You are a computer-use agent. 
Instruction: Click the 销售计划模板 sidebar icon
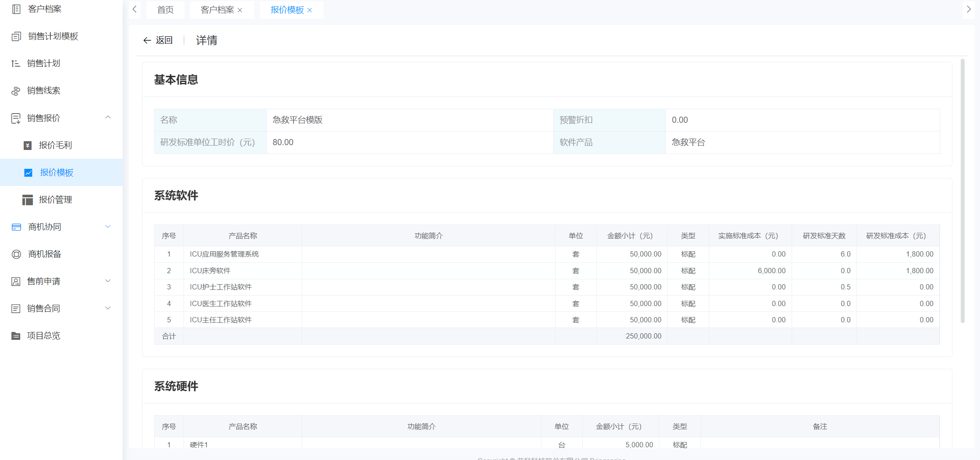pyautogui.click(x=16, y=36)
